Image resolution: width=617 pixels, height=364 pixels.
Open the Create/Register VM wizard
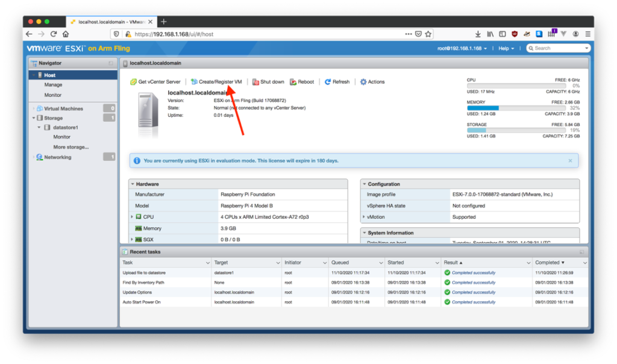[216, 82]
